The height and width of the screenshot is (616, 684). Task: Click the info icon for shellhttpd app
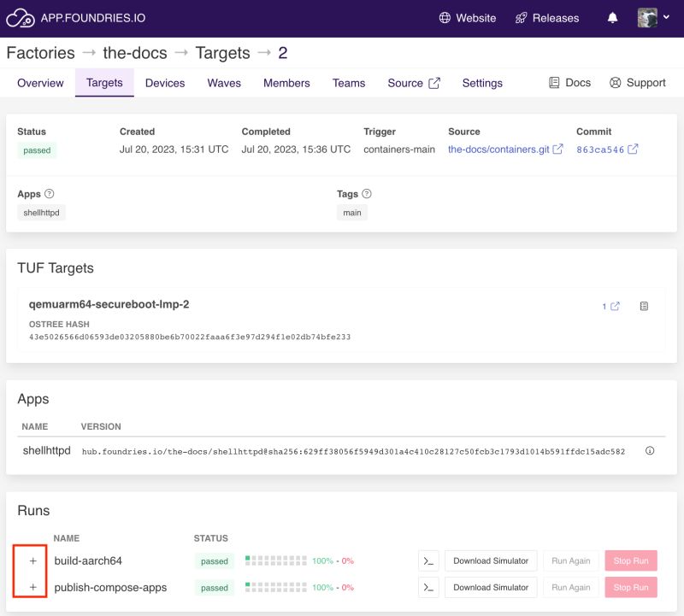pos(650,451)
